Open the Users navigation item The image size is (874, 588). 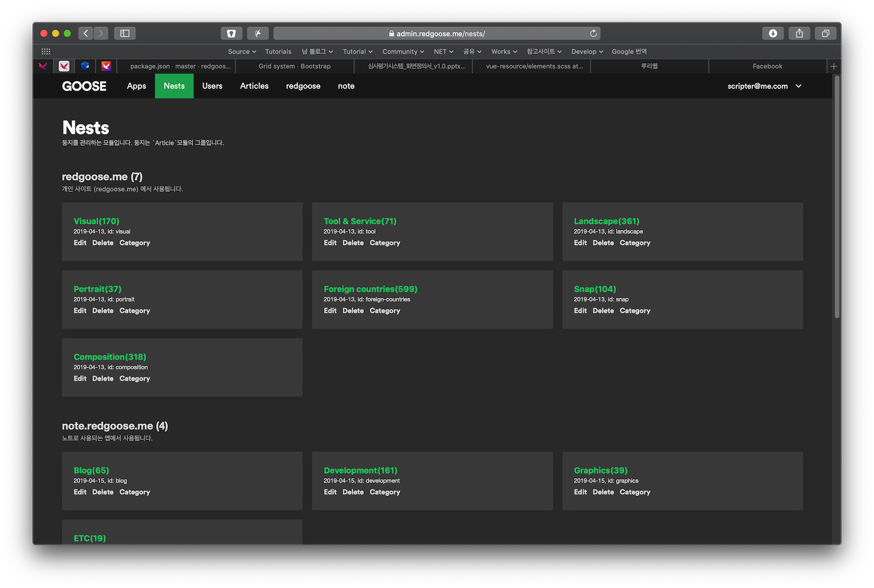pyautogui.click(x=212, y=86)
